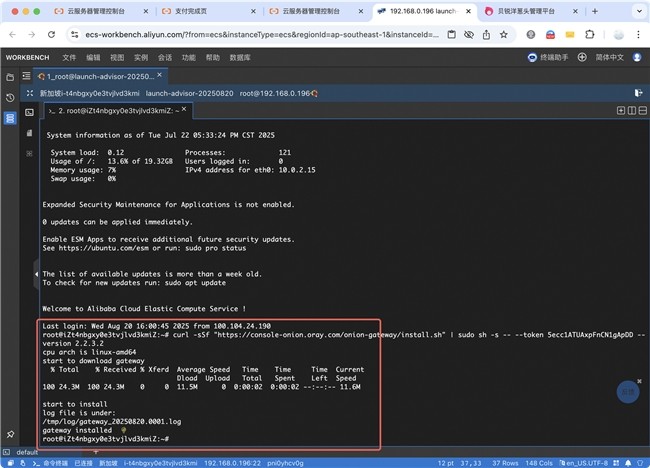The height and width of the screenshot is (468, 650).
Task: Split the terminal horizontally
Action: coord(642,110)
